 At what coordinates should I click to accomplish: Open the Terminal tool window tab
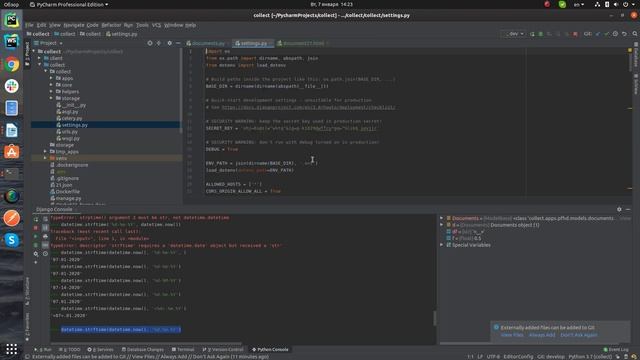[x=183, y=349]
